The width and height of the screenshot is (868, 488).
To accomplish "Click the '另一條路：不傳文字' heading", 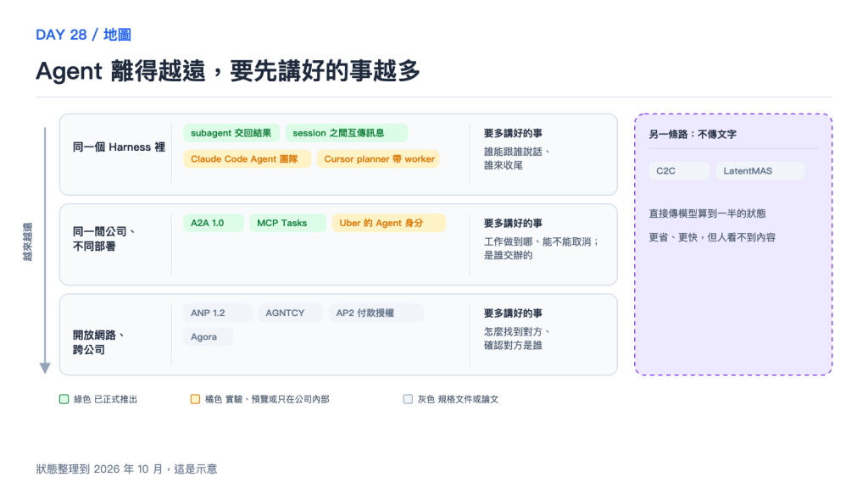I will [693, 135].
